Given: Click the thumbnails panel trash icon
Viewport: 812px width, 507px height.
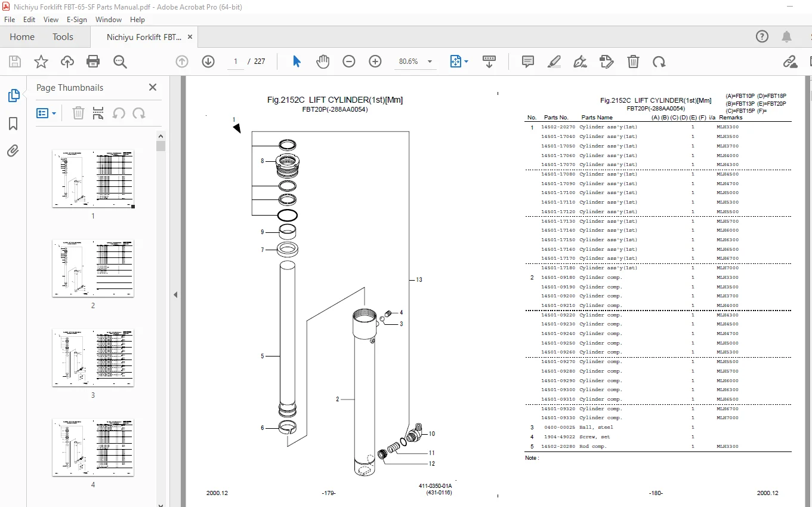Looking at the screenshot, I should tap(78, 113).
